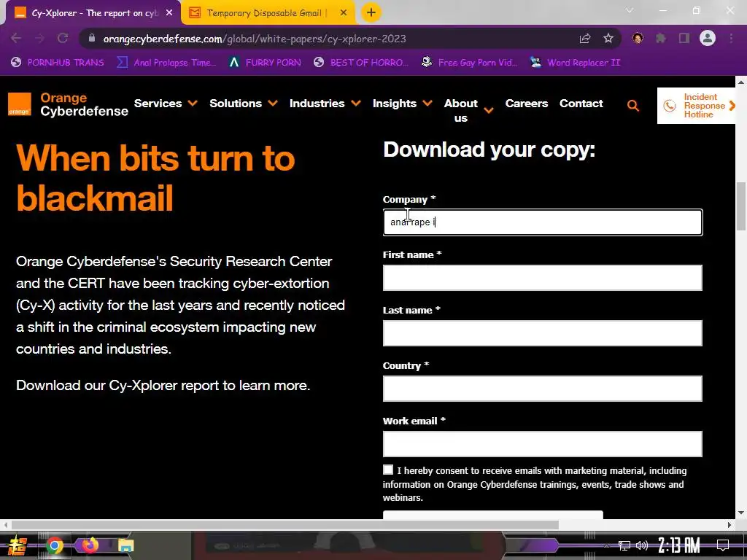Expand the Industries menu

[325, 104]
